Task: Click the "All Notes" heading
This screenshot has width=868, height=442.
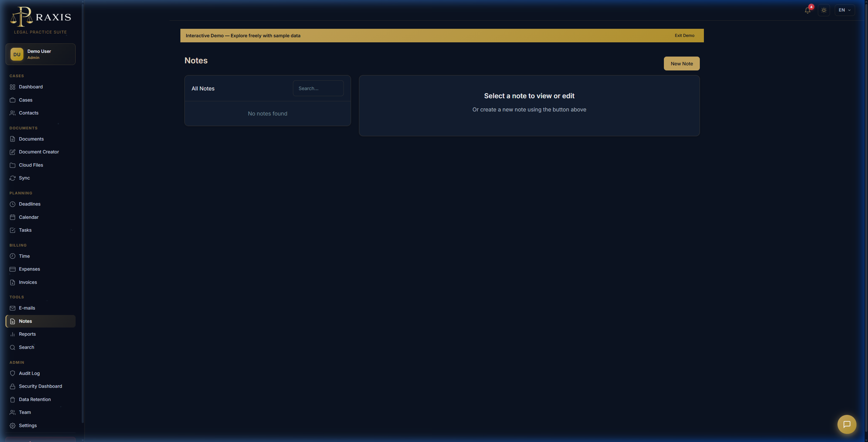Action: point(203,89)
